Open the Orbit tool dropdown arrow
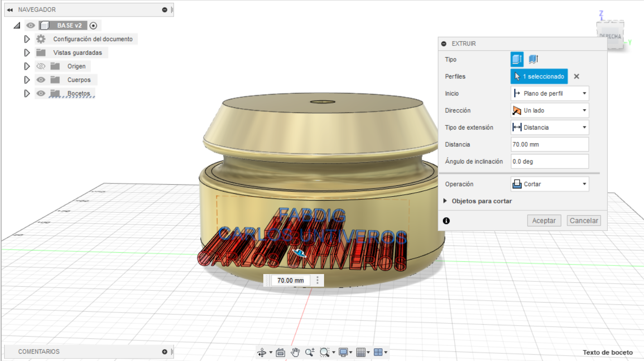Viewport: 644px width, 361px height. (x=271, y=352)
